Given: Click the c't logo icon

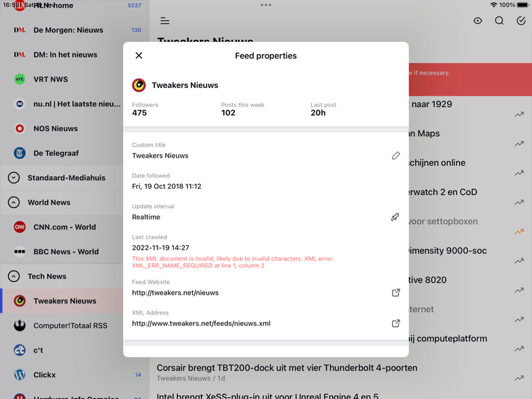Looking at the screenshot, I should pyautogui.click(x=20, y=350).
